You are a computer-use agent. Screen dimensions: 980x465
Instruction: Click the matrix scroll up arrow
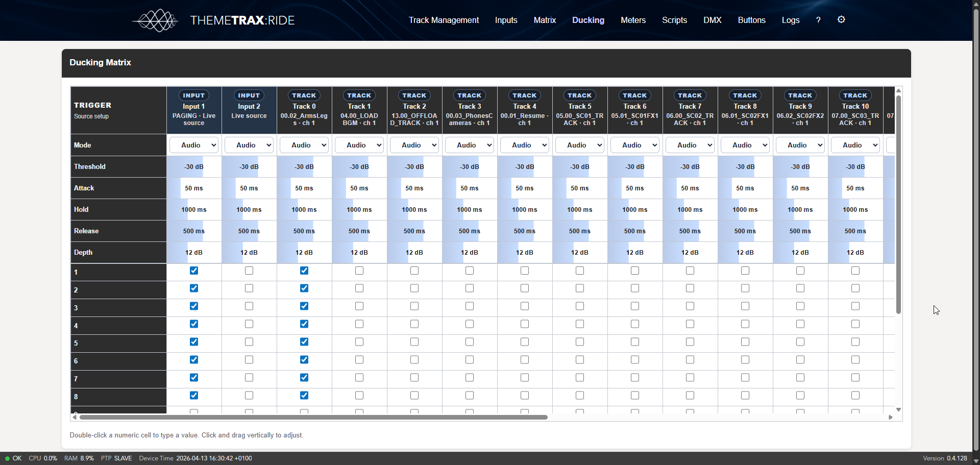tap(898, 91)
